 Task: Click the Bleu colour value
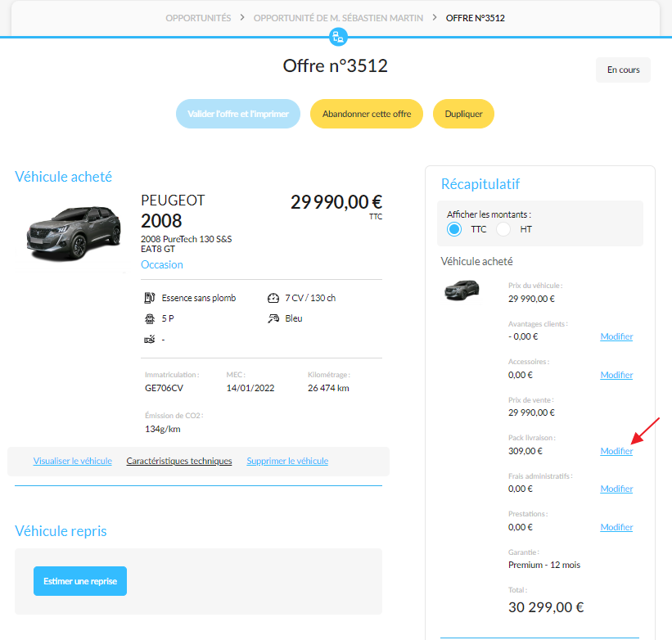coord(294,318)
